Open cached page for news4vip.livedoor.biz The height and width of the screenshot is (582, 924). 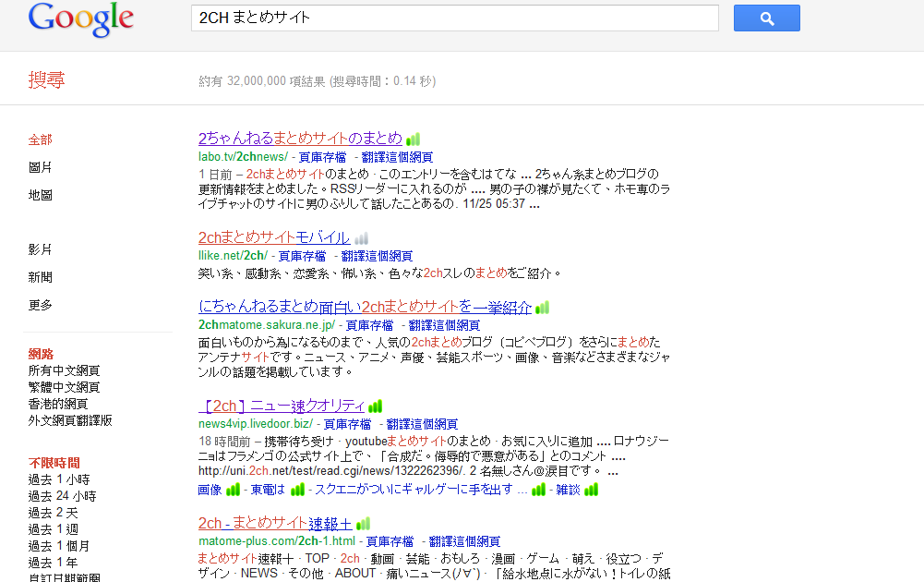(348, 424)
